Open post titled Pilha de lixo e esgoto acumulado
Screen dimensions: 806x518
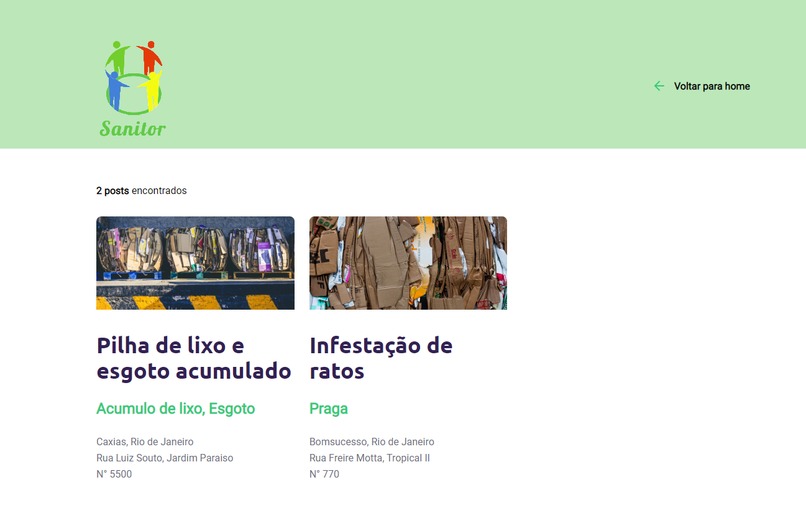pyautogui.click(x=194, y=358)
